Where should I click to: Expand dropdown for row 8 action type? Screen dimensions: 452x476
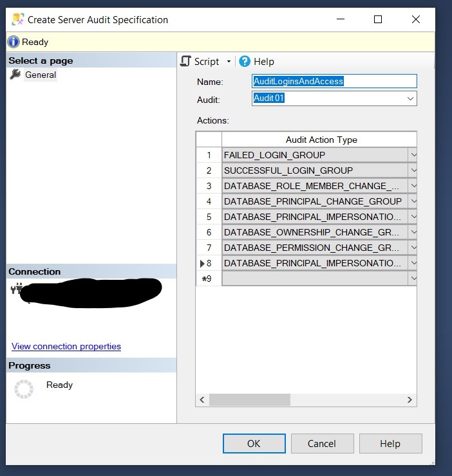coord(413,263)
